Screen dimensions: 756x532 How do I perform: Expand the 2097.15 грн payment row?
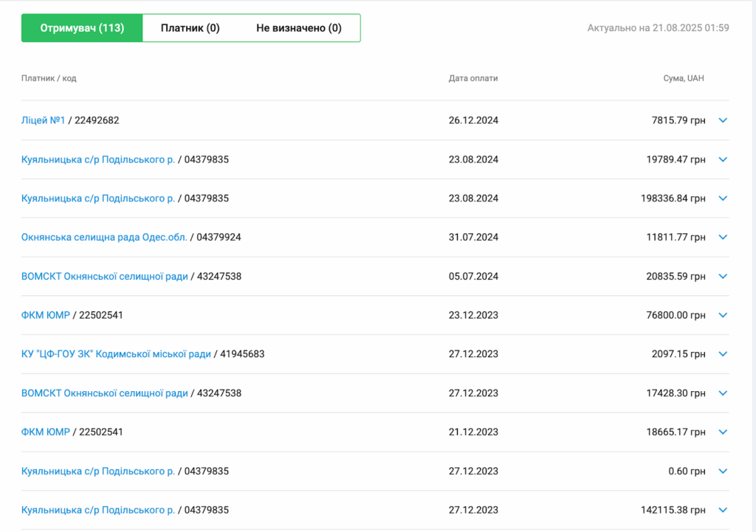723,354
